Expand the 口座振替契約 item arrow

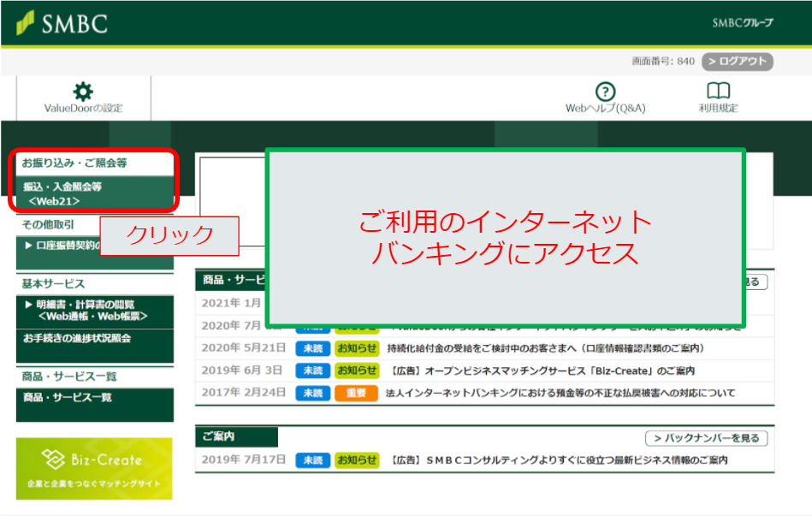(x=28, y=245)
